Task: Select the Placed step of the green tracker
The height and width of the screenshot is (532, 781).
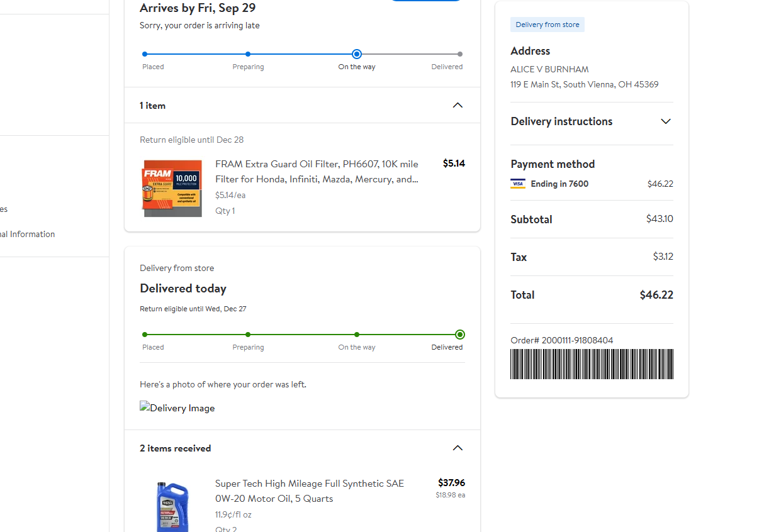Action: 145,335
